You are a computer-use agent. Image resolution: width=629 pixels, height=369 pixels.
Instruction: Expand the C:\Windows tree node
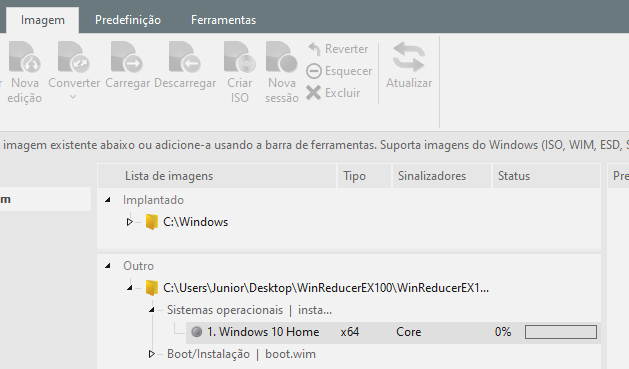pyautogui.click(x=129, y=222)
